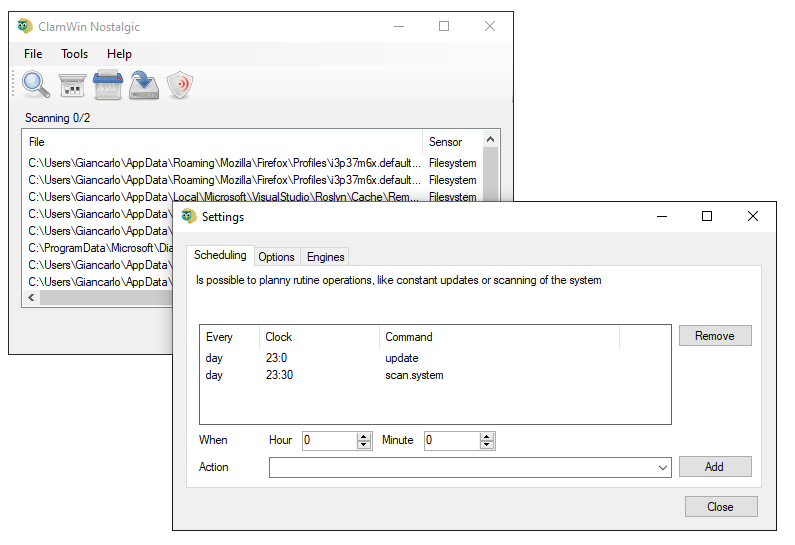Click the Command column header
795x545 pixels.
pyautogui.click(x=499, y=337)
